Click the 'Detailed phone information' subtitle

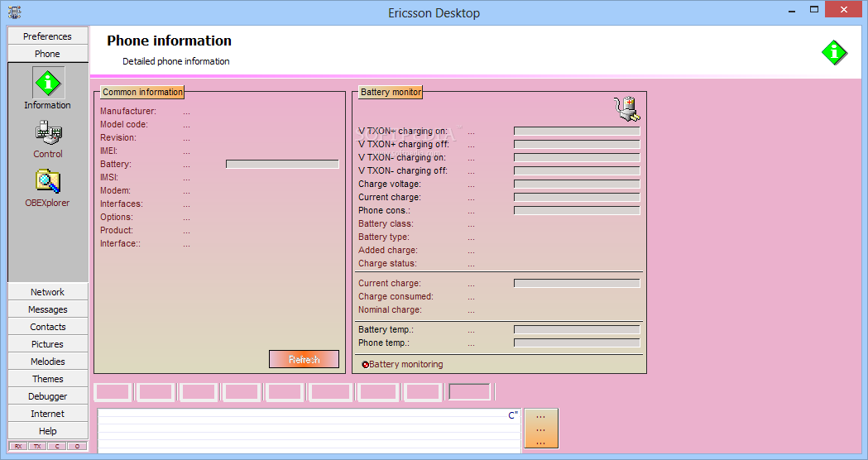click(x=176, y=61)
